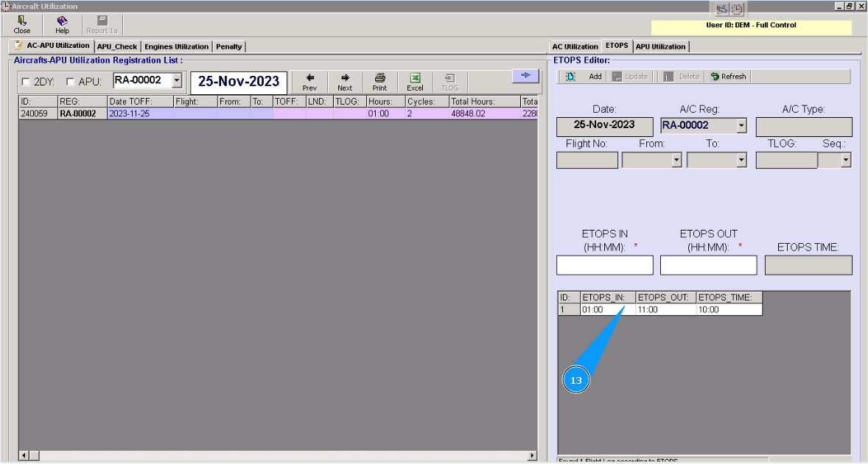Click the TLOG field in ETOPS Editor
868x464 pixels.
pyautogui.click(x=787, y=161)
